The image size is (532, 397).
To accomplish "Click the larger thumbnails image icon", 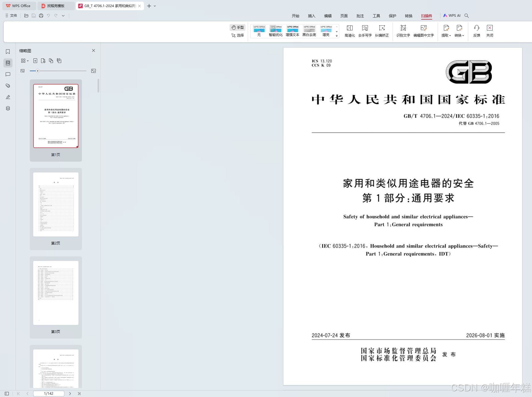I will pyautogui.click(x=94, y=71).
